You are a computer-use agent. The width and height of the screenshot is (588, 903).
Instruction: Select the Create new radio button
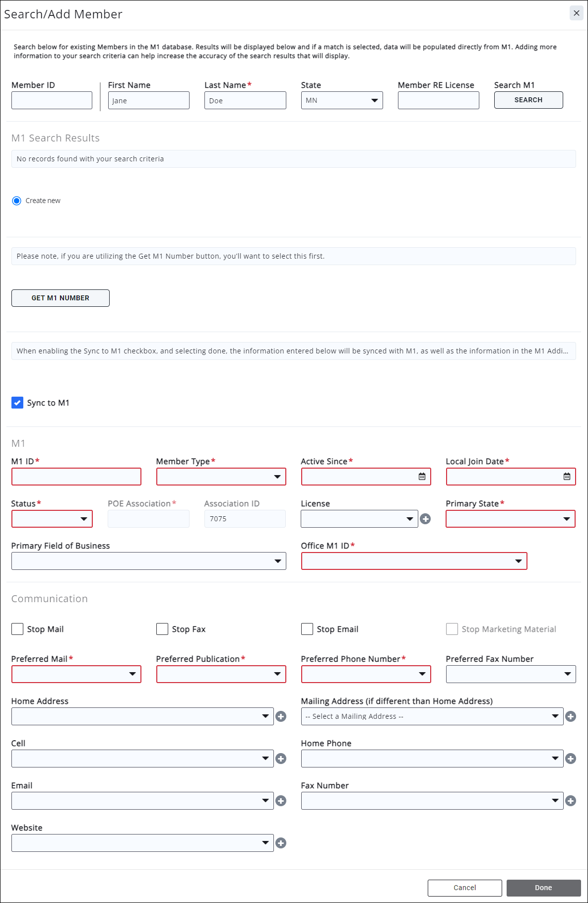17,201
